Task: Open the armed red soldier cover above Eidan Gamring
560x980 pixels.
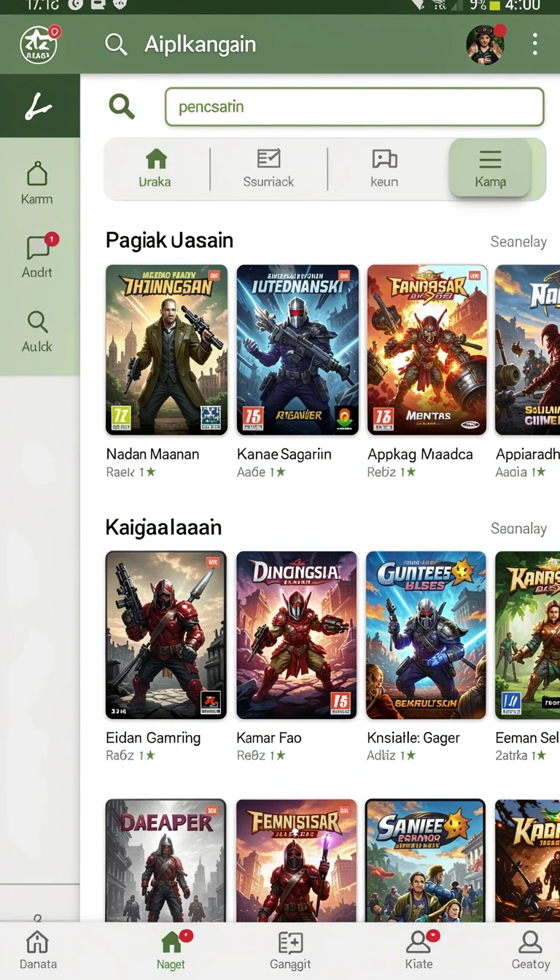Action: pyautogui.click(x=166, y=635)
